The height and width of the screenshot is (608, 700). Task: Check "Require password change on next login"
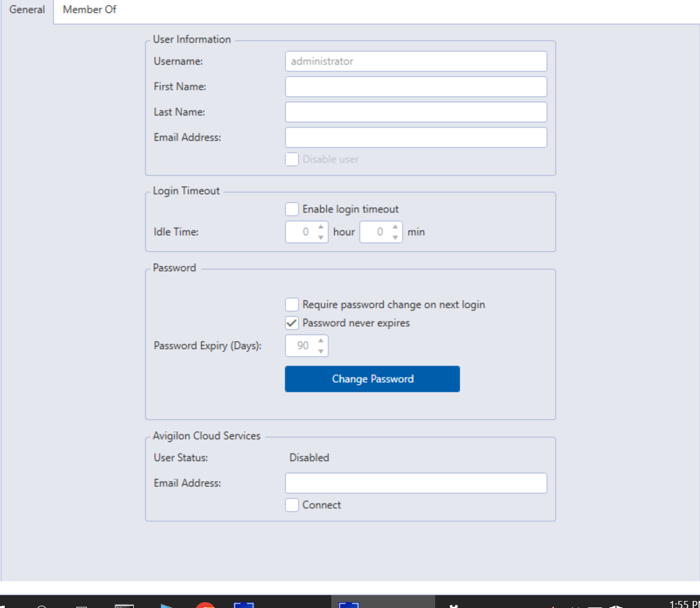(x=292, y=304)
